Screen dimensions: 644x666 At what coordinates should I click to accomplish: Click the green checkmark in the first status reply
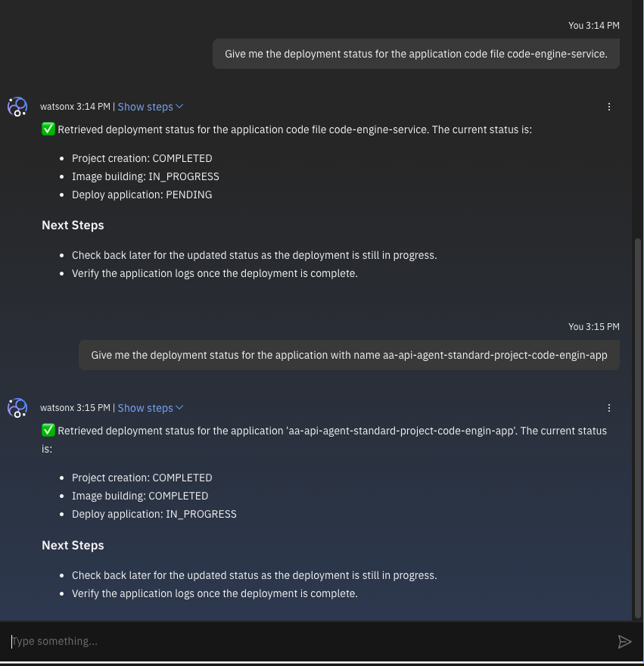48,129
